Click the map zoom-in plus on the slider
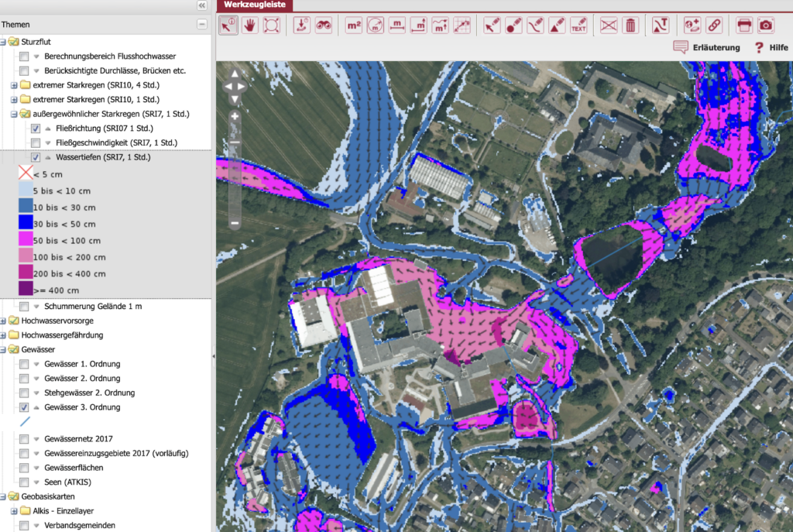The height and width of the screenshot is (532, 793). click(x=235, y=116)
